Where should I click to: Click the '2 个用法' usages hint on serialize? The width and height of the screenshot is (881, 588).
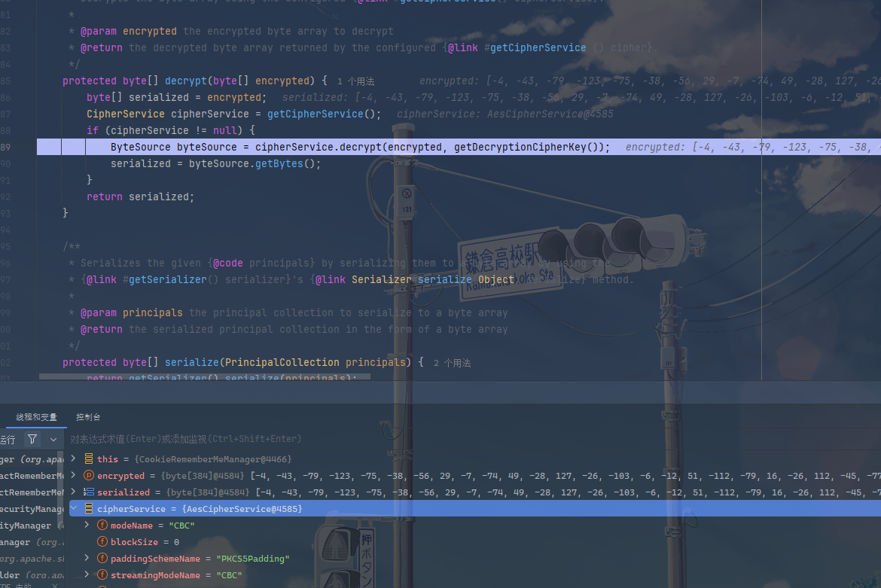[x=453, y=364]
